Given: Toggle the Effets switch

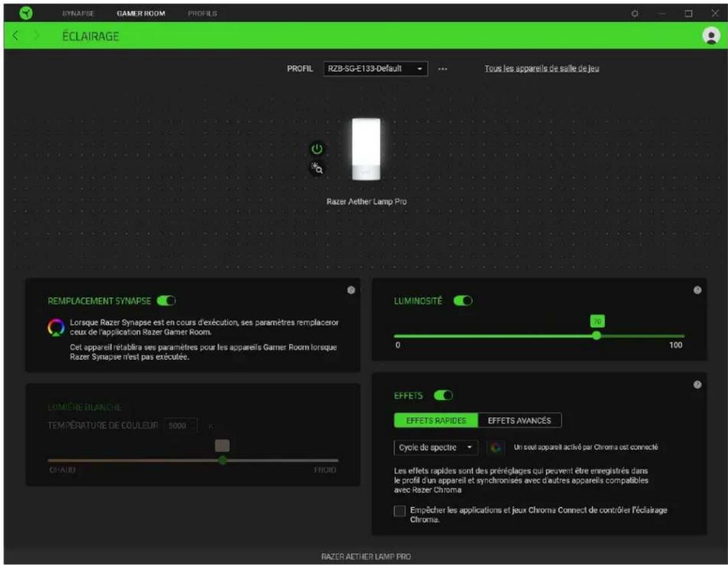Looking at the screenshot, I should (x=443, y=396).
